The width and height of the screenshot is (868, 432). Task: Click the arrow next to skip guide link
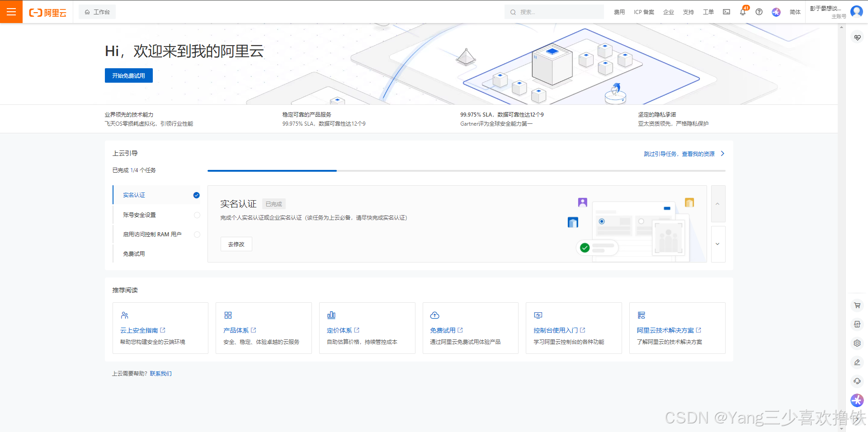pyautogui.click(x=722, y=154)
